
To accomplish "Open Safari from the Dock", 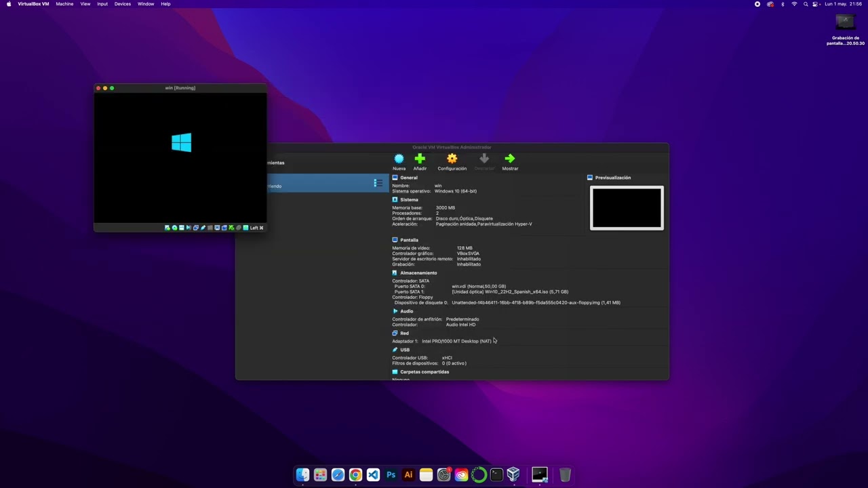I will [x=338, y=474].
